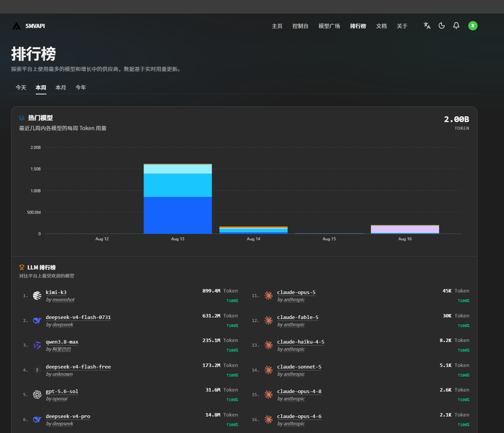
Task: Click the cyan middle Aug 13 bar segment
Action: coord(178,185)
